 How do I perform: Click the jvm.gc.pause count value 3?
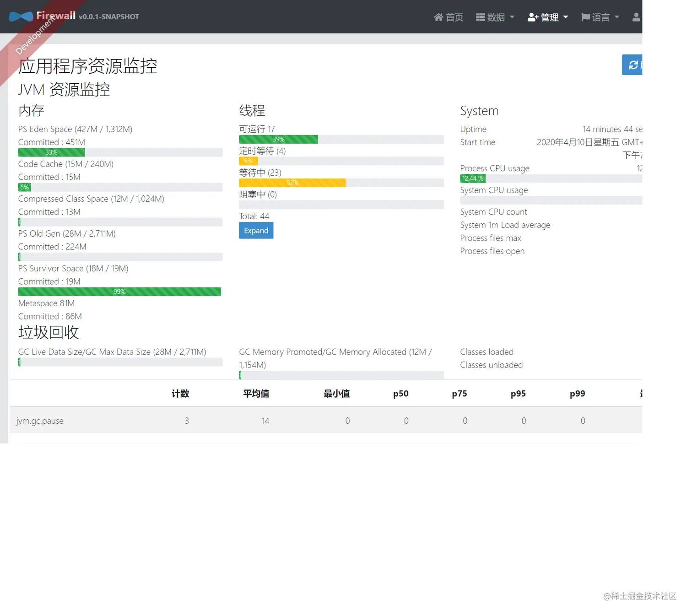187,421
